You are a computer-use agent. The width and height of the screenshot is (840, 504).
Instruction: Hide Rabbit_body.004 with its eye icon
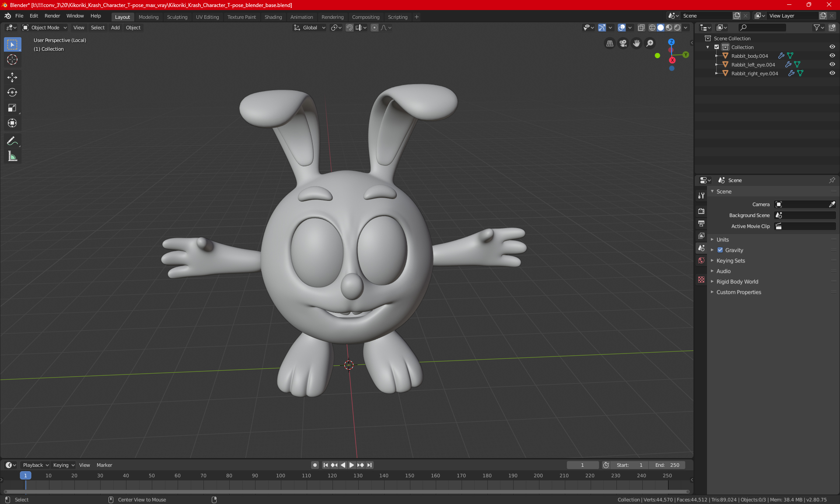(832, 56)
